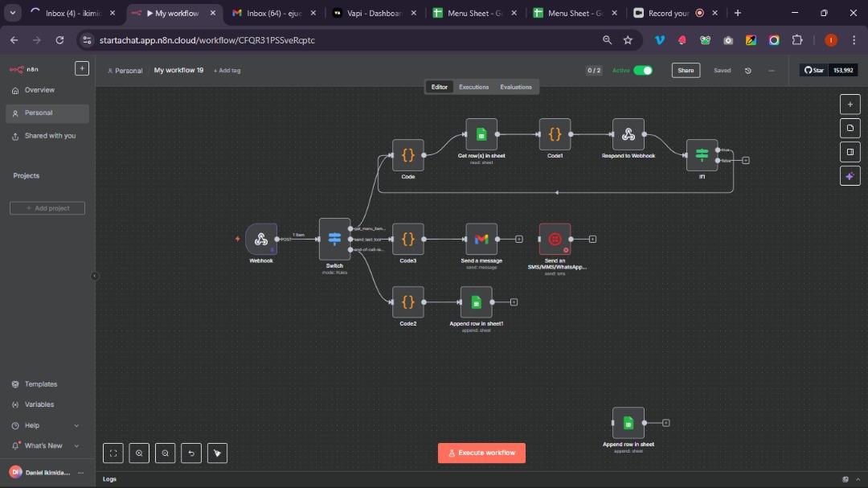Reload the page

coord(59,40)
